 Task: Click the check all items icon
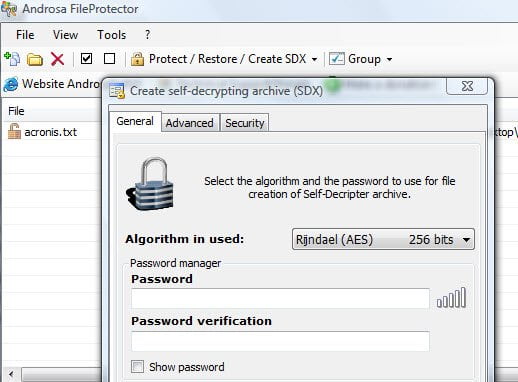pos(86,59)
